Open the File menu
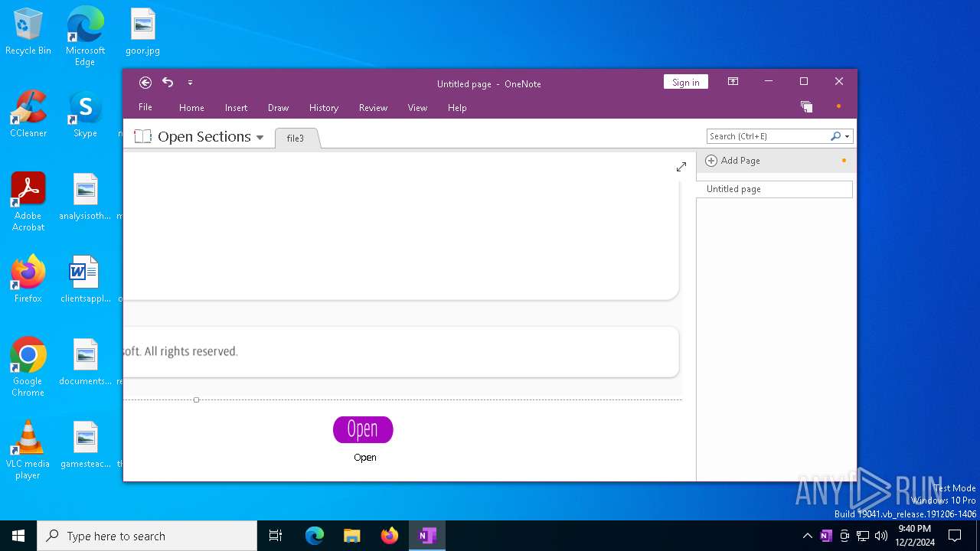The width and height of the screenshot is (980, 551). [x=145, y=108]
